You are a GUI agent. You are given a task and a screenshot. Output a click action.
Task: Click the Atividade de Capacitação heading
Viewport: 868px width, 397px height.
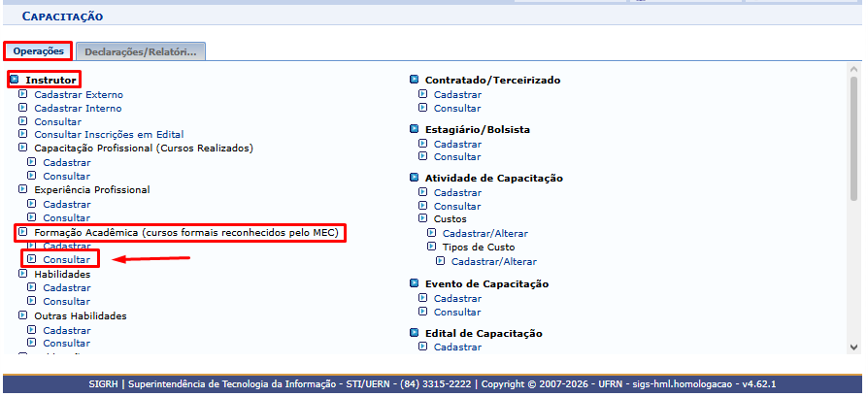click(x=494, y=179)
